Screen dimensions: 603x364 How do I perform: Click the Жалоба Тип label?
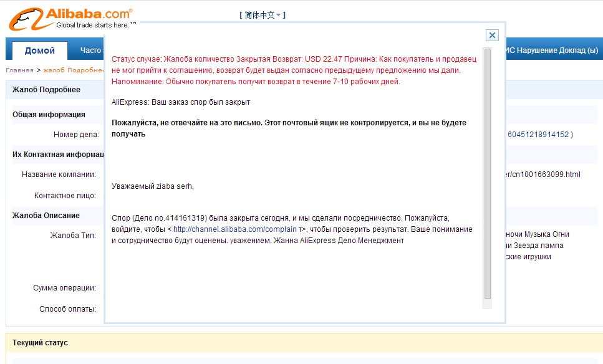pos(73,236)
